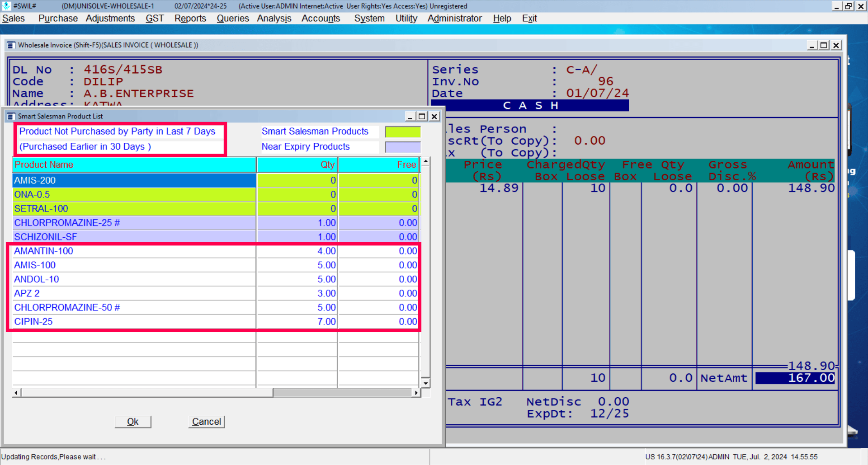
Task: Open the Adjustments menu
Action: point(110,19)
